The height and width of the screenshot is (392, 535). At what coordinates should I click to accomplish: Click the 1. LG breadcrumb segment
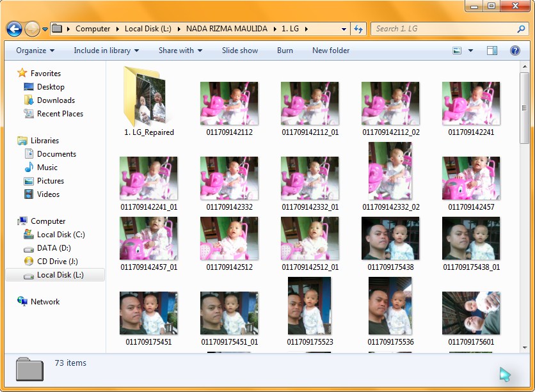pos(290,29)
